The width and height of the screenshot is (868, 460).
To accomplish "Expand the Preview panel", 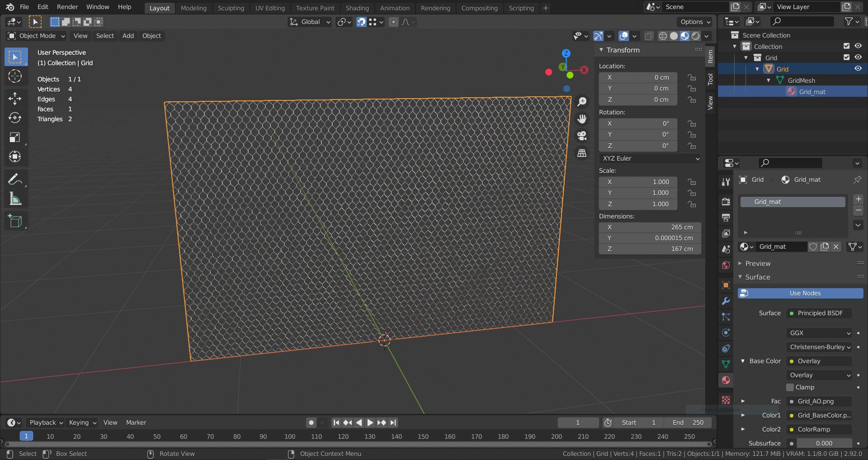I will [x=758, y=263].
